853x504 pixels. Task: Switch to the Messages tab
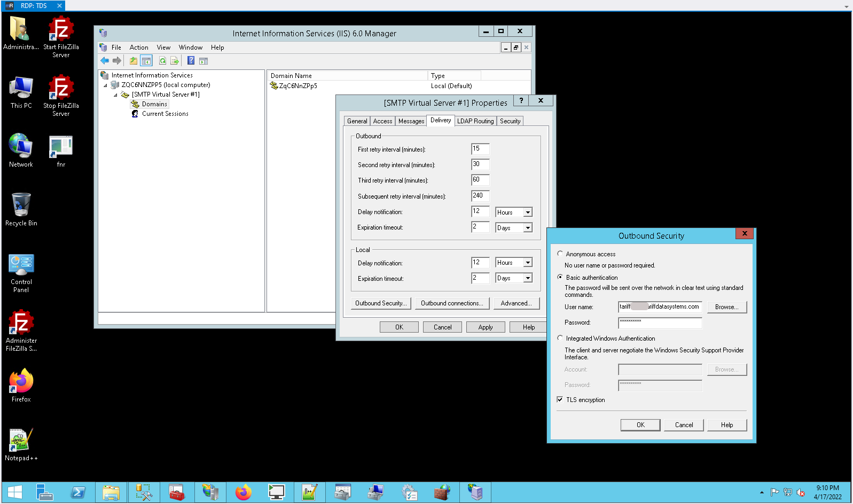[x=411, y=121]
